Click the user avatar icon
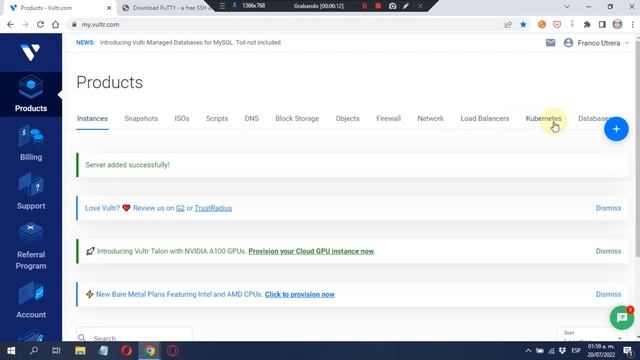The image size is (640, 360). (x=568, y=42)
